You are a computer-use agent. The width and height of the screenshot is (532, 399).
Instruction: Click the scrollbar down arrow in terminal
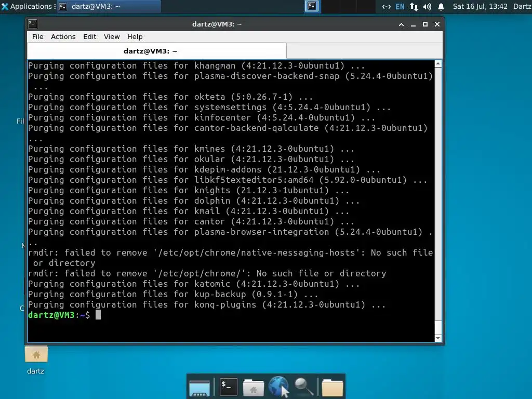pos(438,338)
